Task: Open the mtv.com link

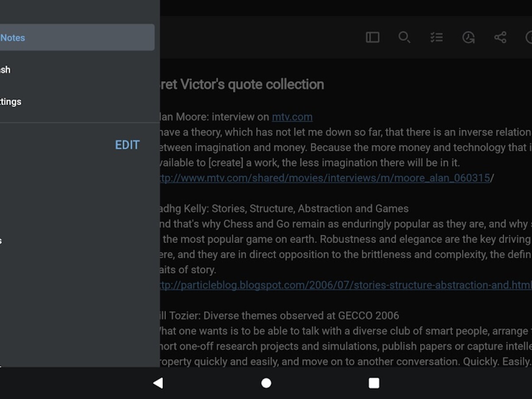Action: tap(292, 117)
